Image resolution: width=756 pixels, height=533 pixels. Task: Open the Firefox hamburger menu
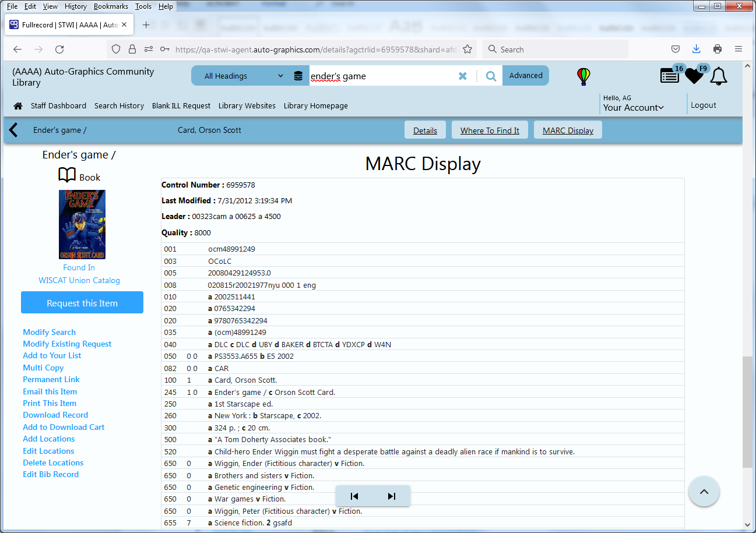pos(738,49)
